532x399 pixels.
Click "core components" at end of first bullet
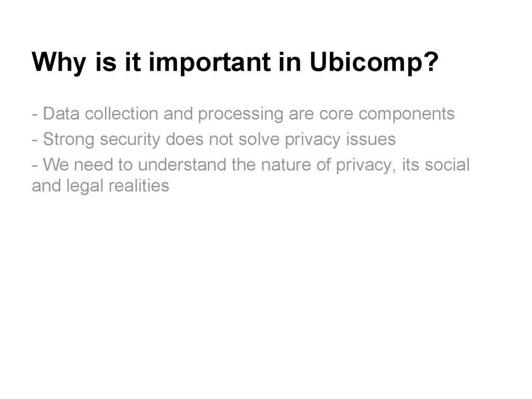[387, 113]
